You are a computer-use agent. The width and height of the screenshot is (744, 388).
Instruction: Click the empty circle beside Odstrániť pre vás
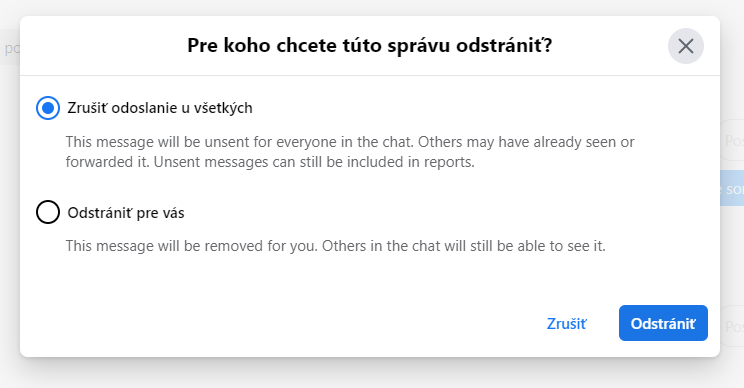tap(48, 212)
